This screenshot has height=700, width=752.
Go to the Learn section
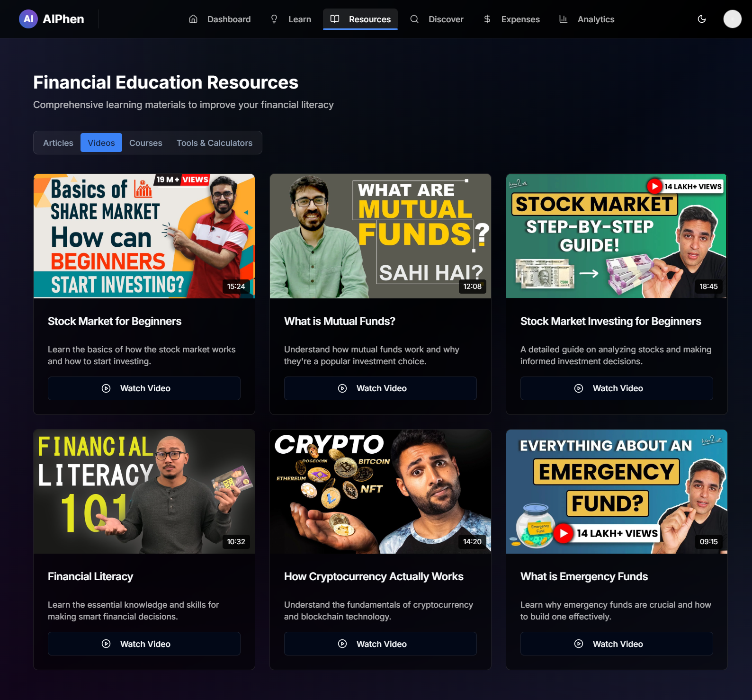291,19
